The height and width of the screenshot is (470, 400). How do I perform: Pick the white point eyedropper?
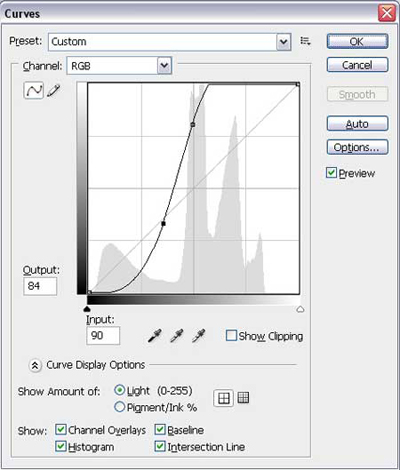click(x=199, y=336)
